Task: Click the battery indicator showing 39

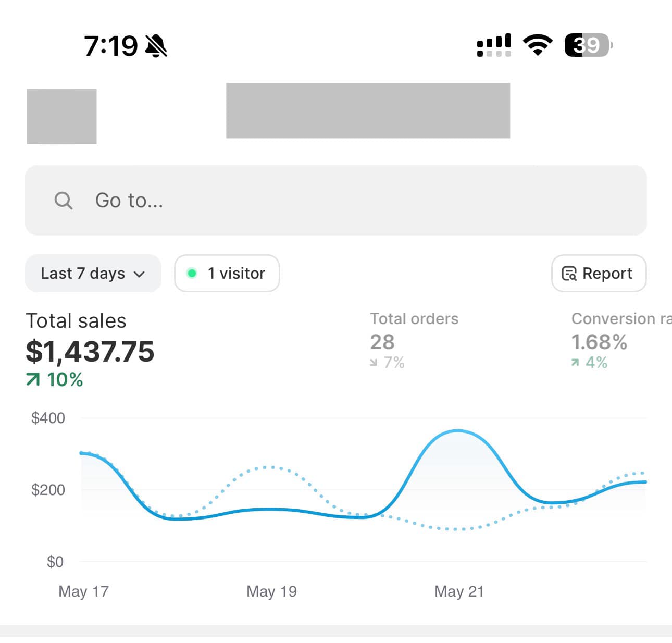Action: pos(587,46)
